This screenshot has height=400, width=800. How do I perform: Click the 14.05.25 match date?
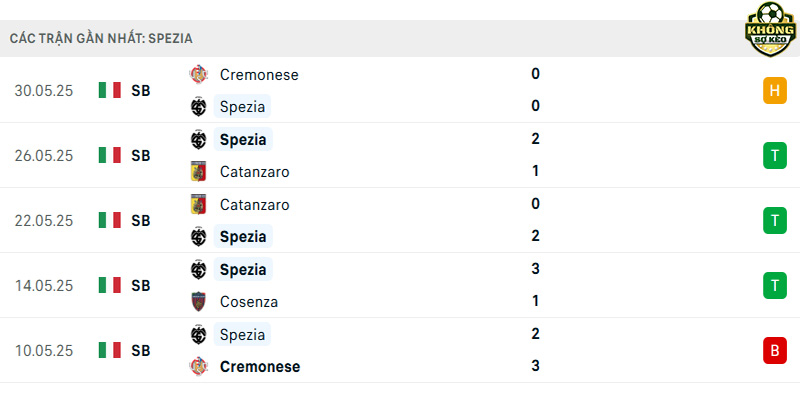(44, 286)
